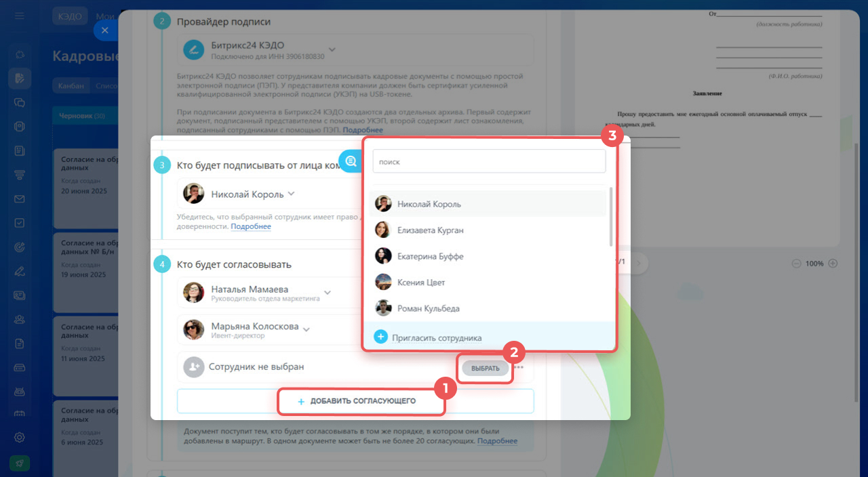Open the target goal icon in sidebar

tap(20, 247)
